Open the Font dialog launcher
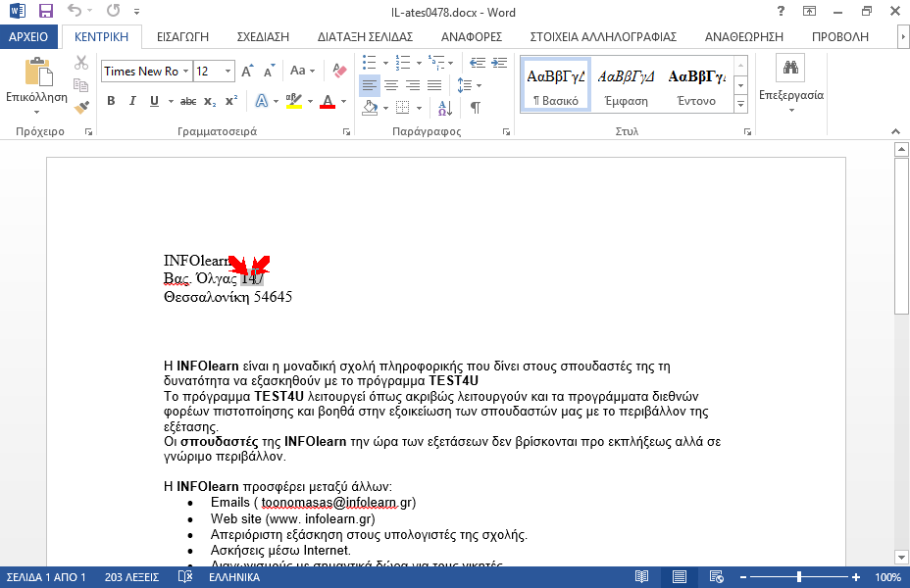This screenshot has width=910, height=588. tap(346, 132)
